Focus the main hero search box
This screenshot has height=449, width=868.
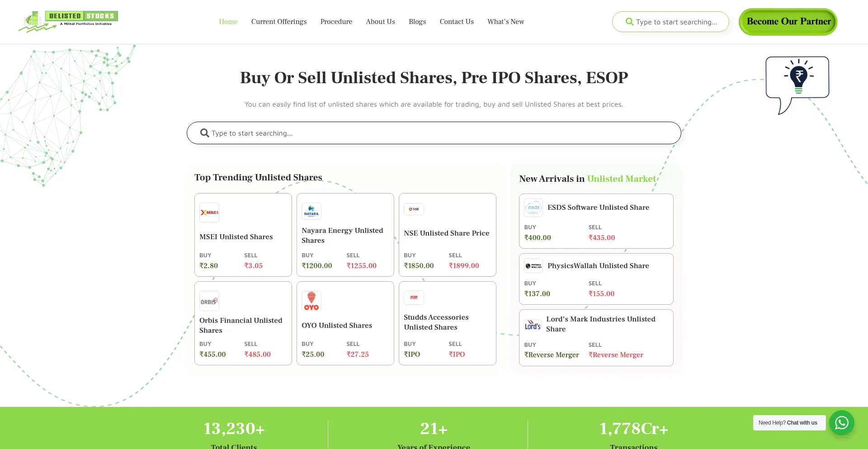click(434, 133)
